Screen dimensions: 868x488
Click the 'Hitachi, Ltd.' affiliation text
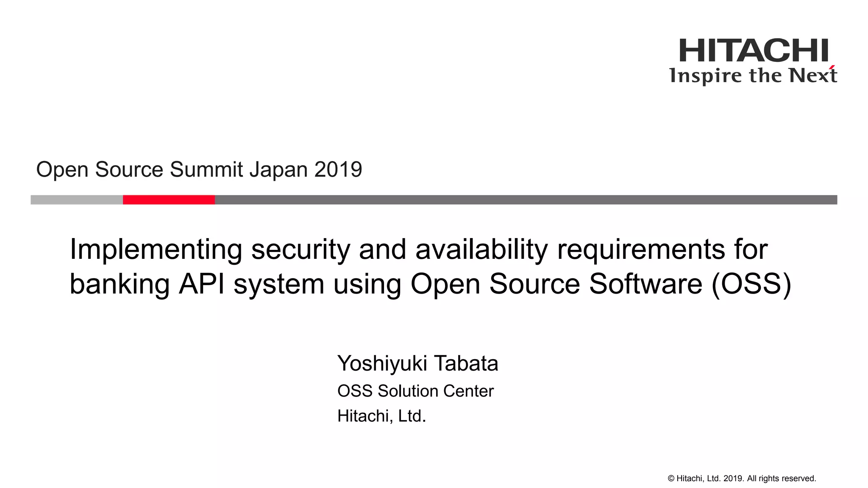[x=381, y=416]
